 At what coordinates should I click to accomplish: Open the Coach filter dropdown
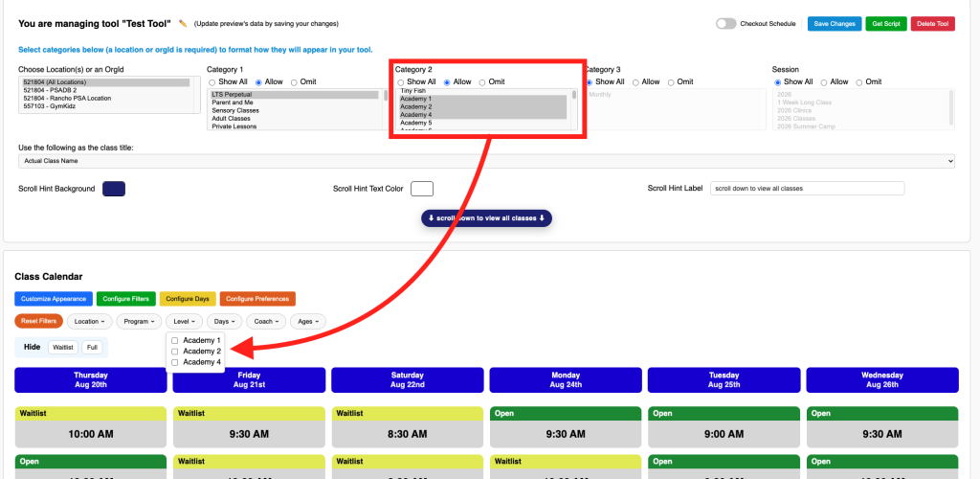266,322
